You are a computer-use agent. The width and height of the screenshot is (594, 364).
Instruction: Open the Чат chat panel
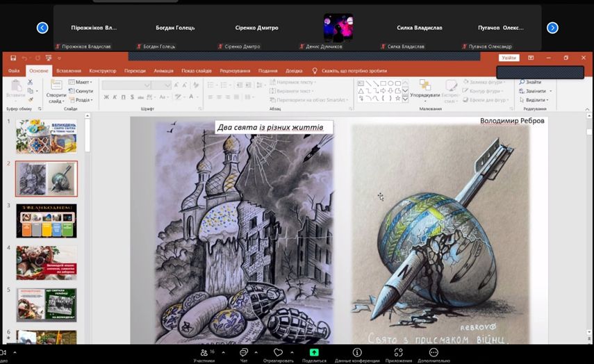244,353
